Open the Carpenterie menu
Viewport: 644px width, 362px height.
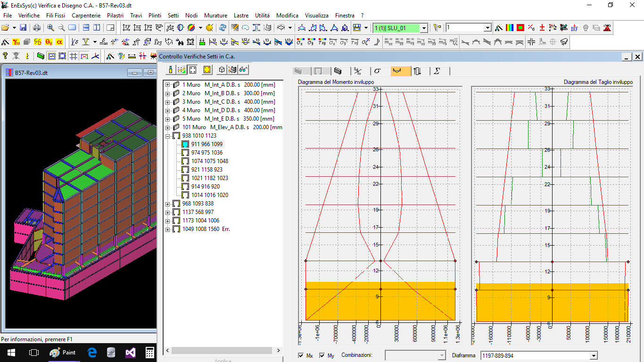[x=86, y=16]
